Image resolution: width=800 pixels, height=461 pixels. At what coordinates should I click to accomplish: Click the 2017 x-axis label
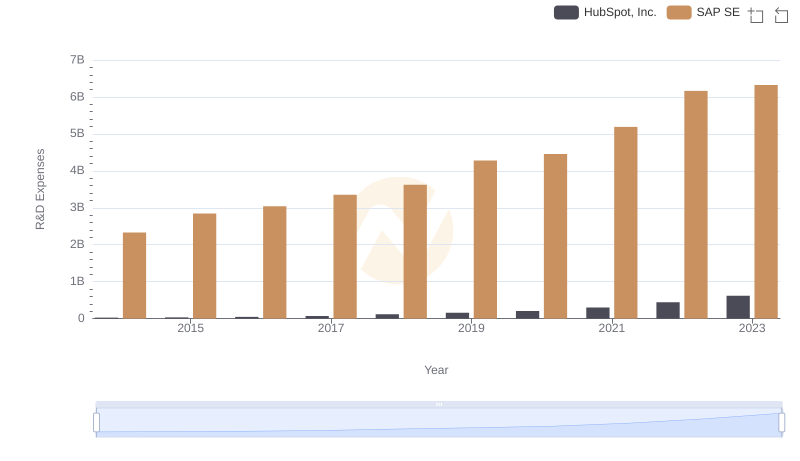(x=331, y=328)
